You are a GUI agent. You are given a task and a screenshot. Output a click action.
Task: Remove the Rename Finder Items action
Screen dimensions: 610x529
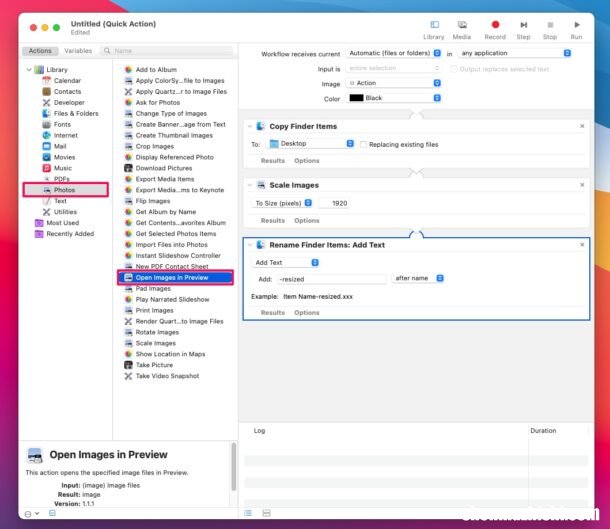click(x=582, y=245)
